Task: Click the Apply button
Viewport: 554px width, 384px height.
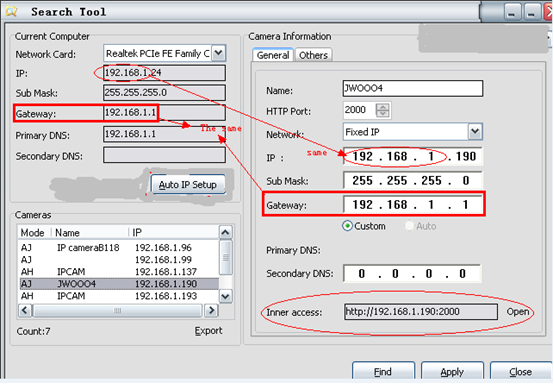Action: point(452,372)
